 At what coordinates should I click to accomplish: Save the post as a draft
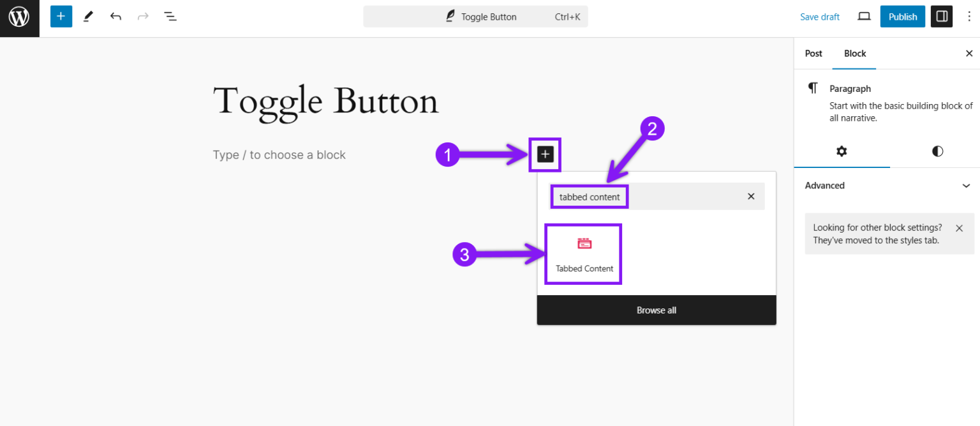(x=819, y=17)
